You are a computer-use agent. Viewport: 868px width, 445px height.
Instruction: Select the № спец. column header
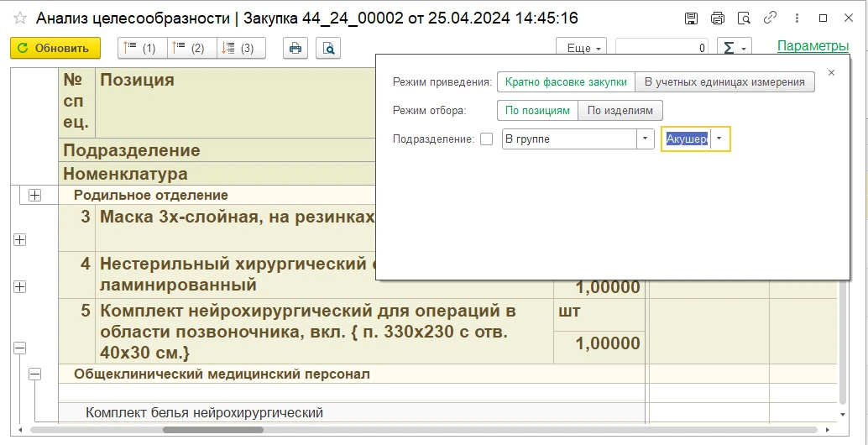pos(76,102)
